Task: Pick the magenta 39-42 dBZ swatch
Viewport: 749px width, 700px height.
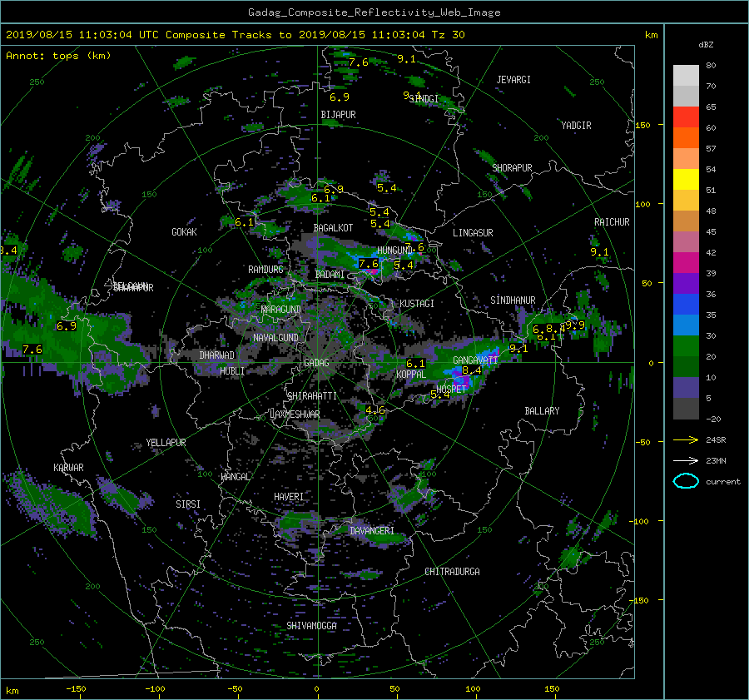Action: click(686, 263)
